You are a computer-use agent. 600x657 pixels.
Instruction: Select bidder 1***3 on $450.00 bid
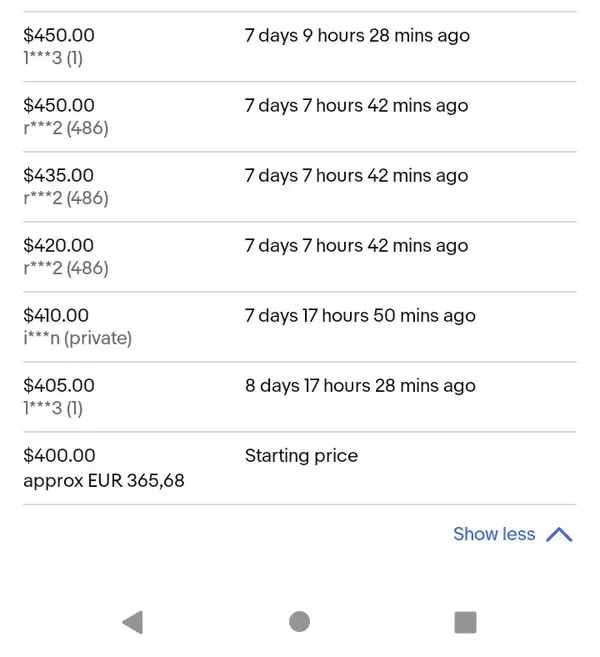tap(53, 58)
